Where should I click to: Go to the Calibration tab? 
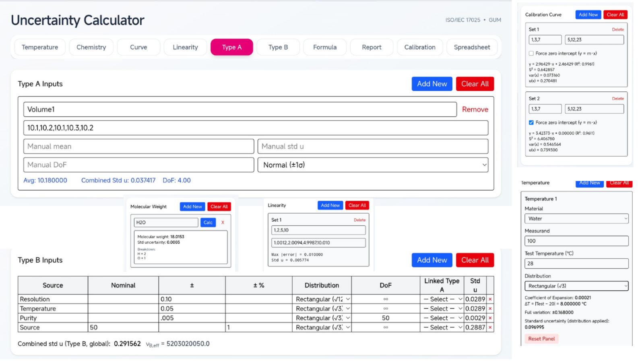tap(419, 47)
